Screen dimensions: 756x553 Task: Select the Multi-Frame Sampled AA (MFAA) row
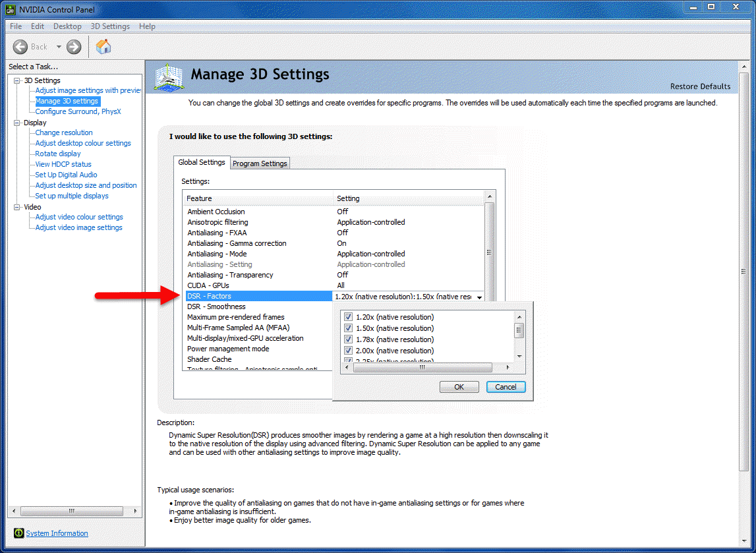pos(259,328)
